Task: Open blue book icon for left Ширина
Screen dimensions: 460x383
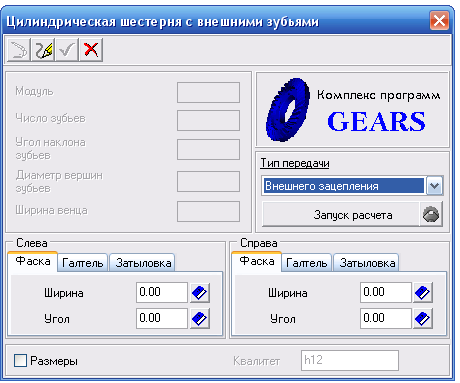Action: [x=200, y=293]
